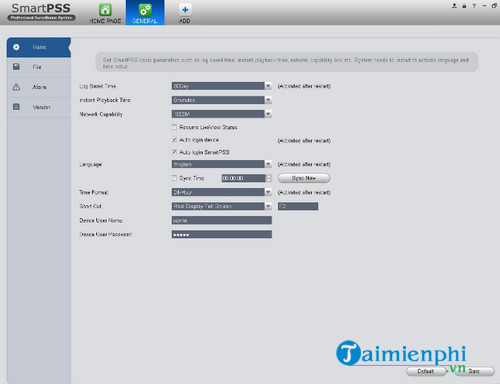Click the SmartPSS logo
The image size is (500, 384).
(x=41, y=12)
